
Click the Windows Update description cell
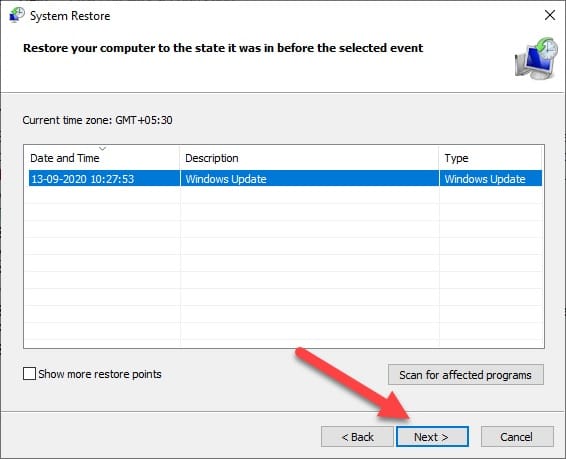pyautogui.click(x=226, y=179)
